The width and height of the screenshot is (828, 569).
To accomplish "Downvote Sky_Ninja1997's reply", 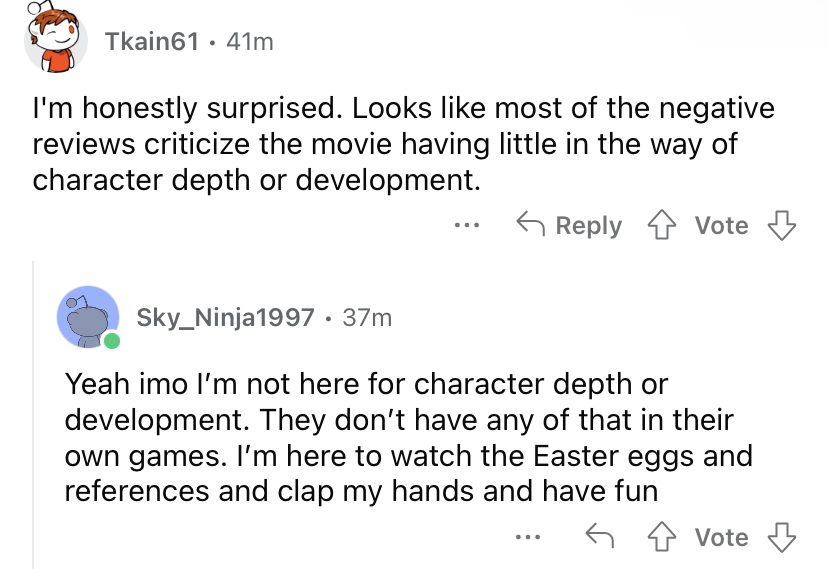I will [x=783, y=538].
